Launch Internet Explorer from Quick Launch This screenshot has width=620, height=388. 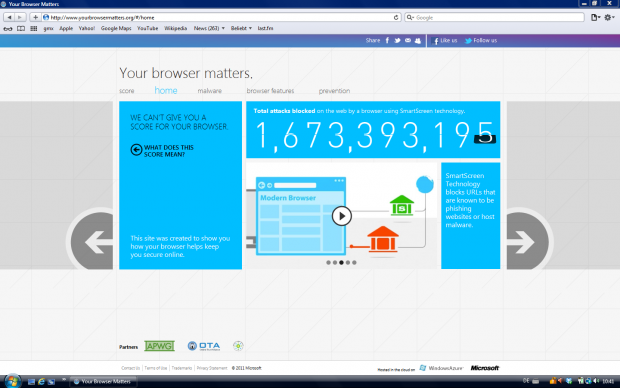pos(41,382)
